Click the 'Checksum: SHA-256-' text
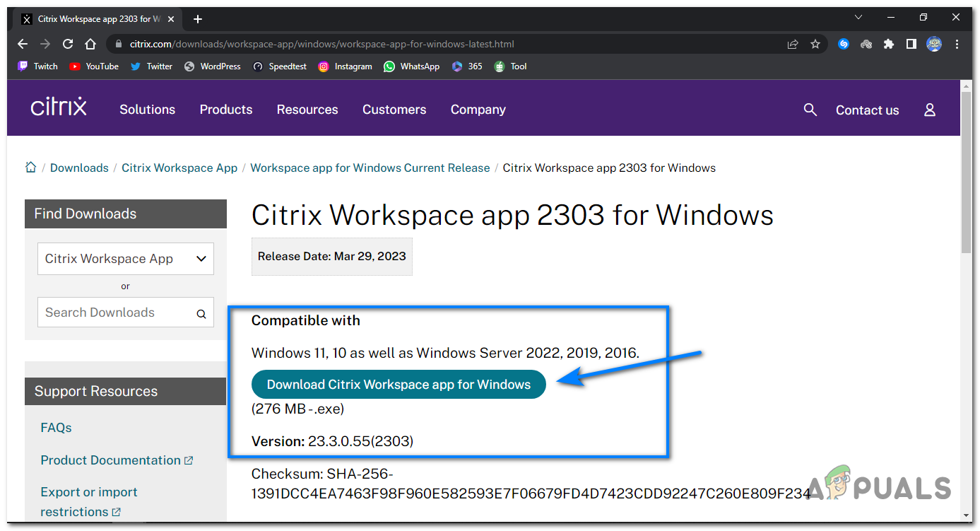Viewport: 980px width, 531px height. pyautogui.click(x=322, y=474)
